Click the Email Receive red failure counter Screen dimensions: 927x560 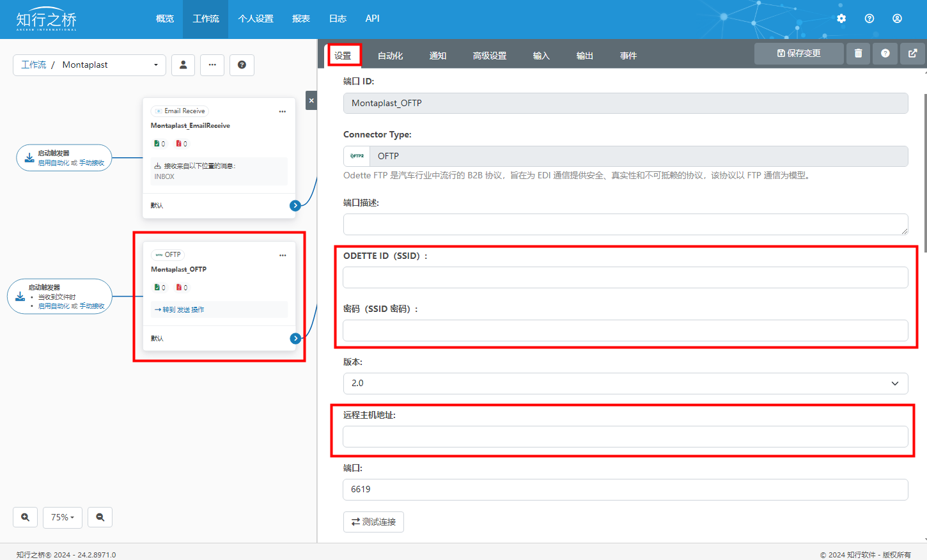[x=182, y=144]
